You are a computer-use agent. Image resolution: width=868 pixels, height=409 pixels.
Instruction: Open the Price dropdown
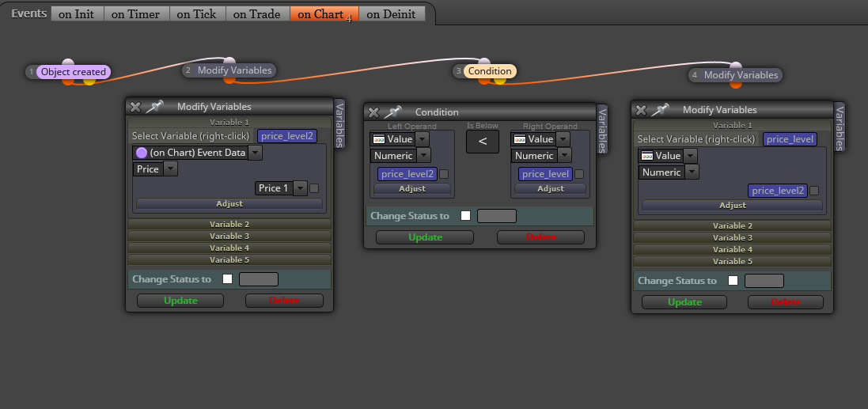pos(170,169)
